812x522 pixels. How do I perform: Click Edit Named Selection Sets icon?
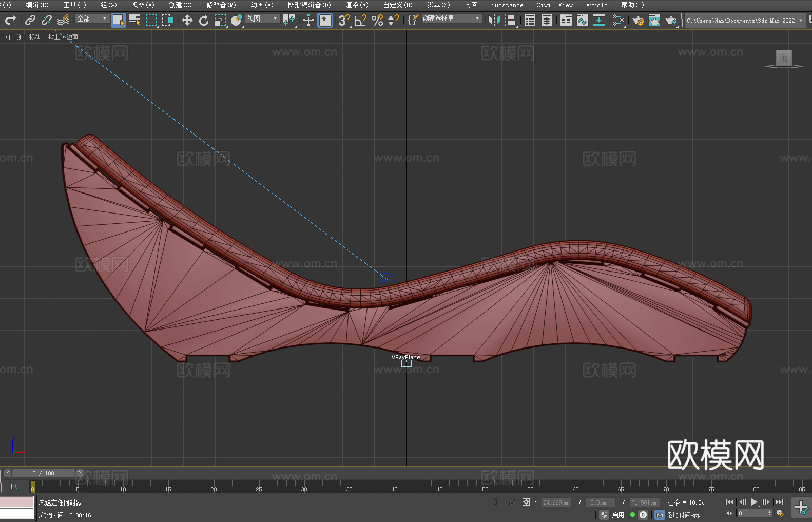pos(413,20)
